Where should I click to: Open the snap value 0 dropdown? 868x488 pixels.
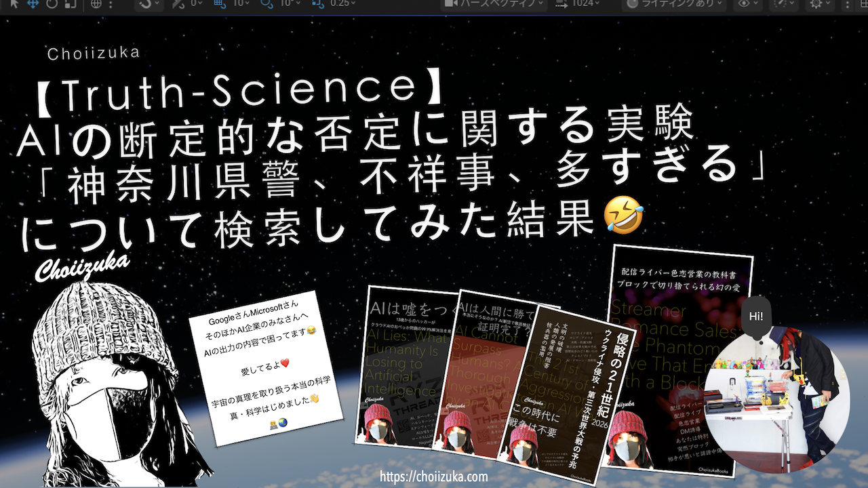[x=197, y=3]
